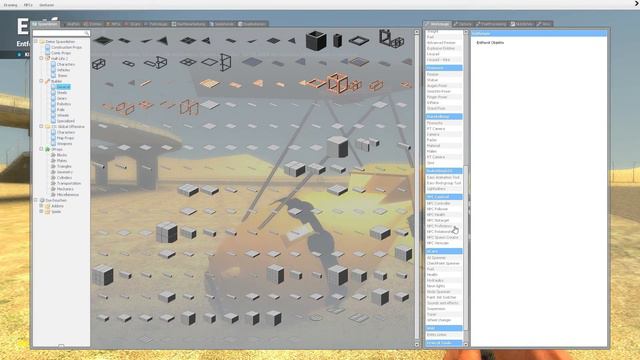Choose the Hydraulics tool
The height and width of the screenshot is (360, 640).
tap(444, 280)
